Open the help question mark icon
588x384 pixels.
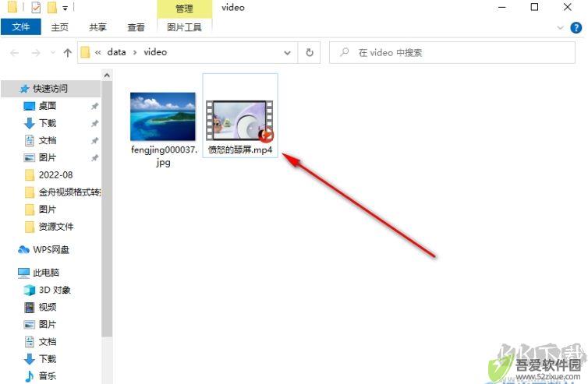576,27
